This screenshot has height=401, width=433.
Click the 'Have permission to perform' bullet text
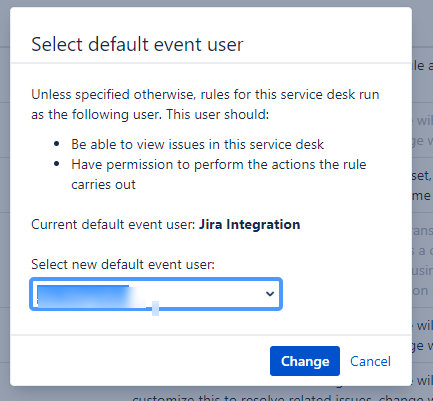point(219,164)
